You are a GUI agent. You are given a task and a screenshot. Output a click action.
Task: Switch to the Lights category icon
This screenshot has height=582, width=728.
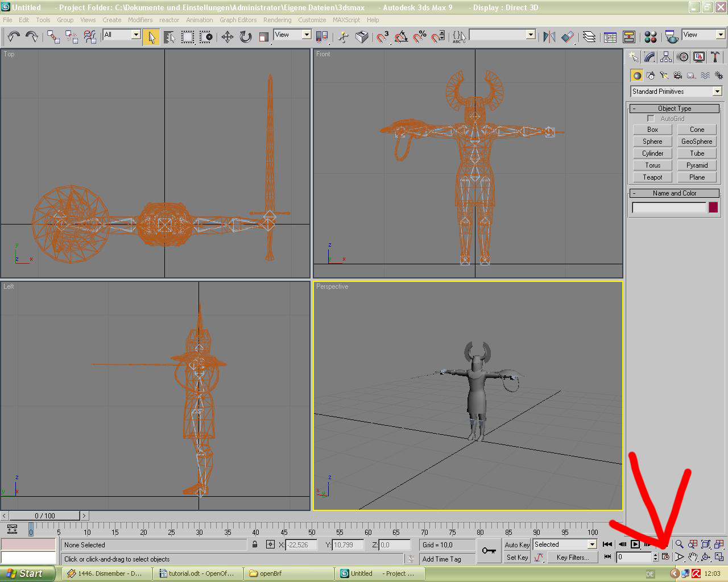point(664,76)
